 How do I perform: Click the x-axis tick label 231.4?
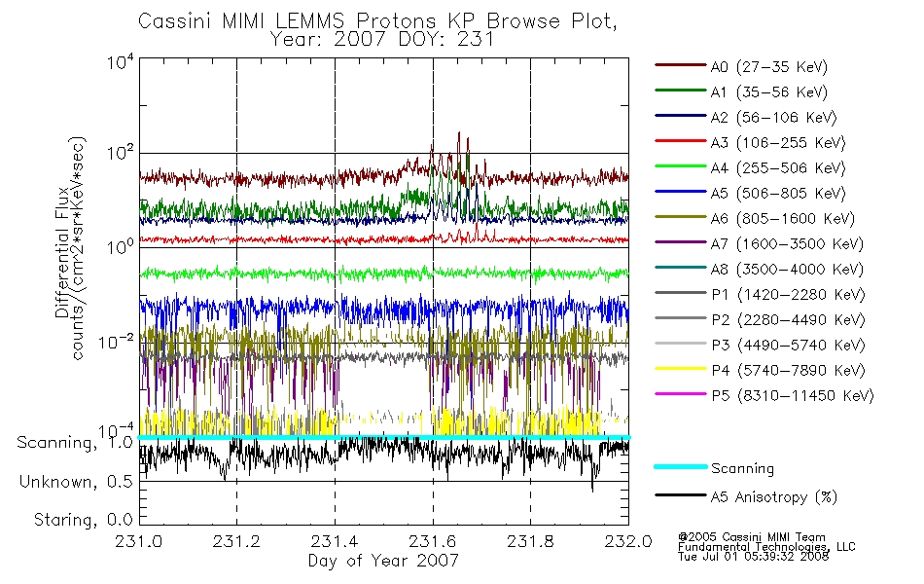click(335, 541)
